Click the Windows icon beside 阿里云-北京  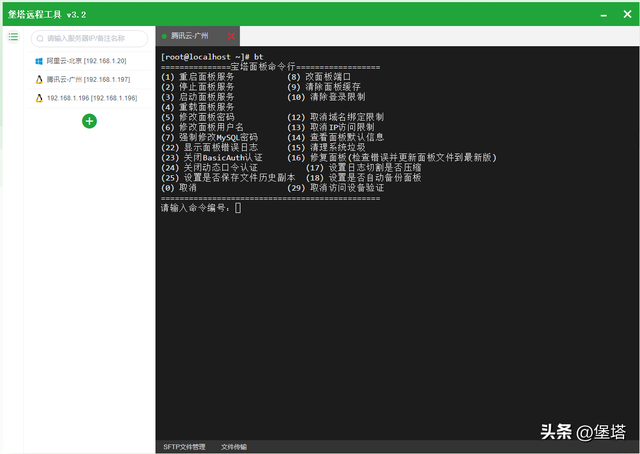39,60
